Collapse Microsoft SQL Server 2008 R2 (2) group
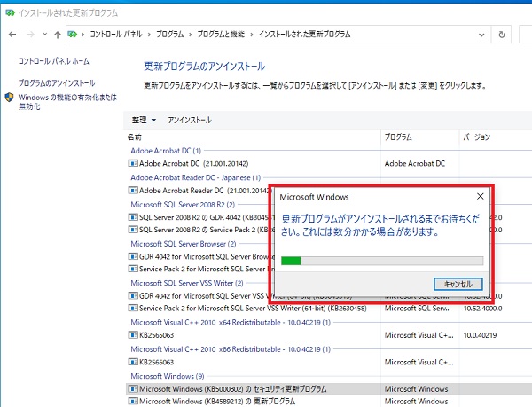Image resolution: width=532 pixels, height=407 pixels. pyautogui.click(x=183, y=205)
